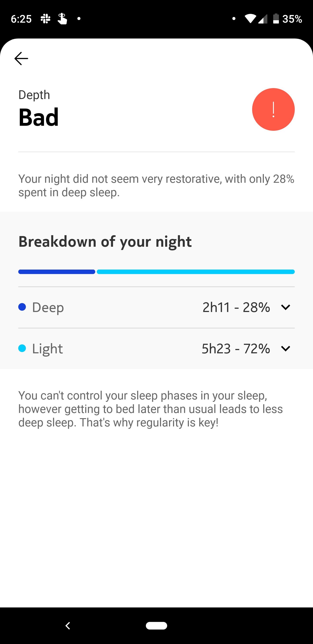Open the Deep sleep details label

(48, 307)
